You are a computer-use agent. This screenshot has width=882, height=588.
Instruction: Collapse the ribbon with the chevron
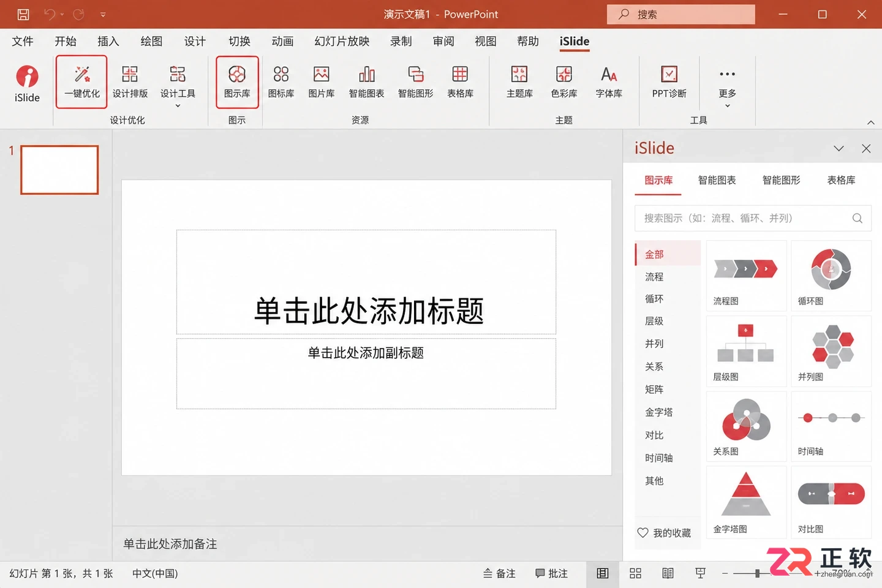[870, 123]
